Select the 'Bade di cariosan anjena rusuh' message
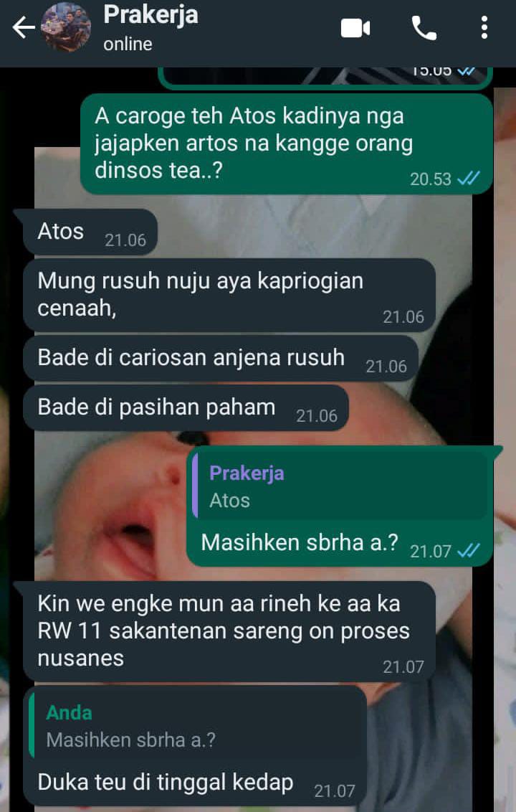Screen dimensions: 516x812 221,359
